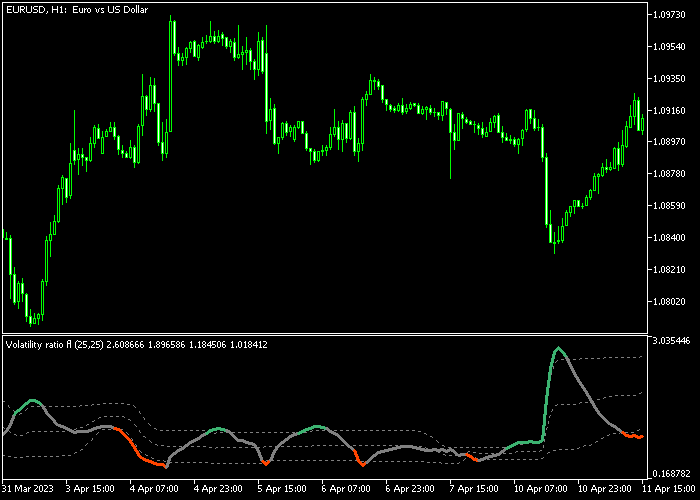The image size is (700, 500).
Task: Click the EURUSD, H1 chart title
Action: click(x=77, y=9)
